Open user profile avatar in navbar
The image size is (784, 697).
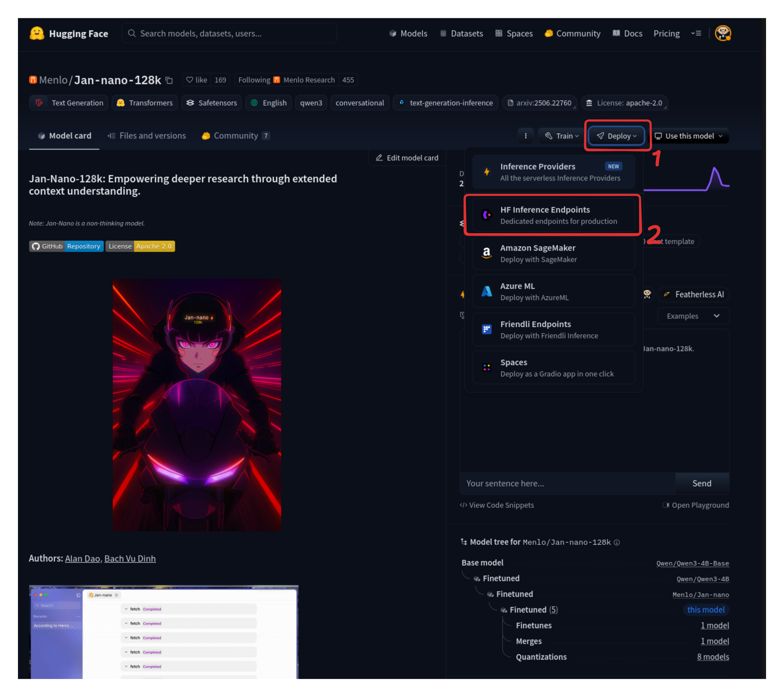(722, 33)
